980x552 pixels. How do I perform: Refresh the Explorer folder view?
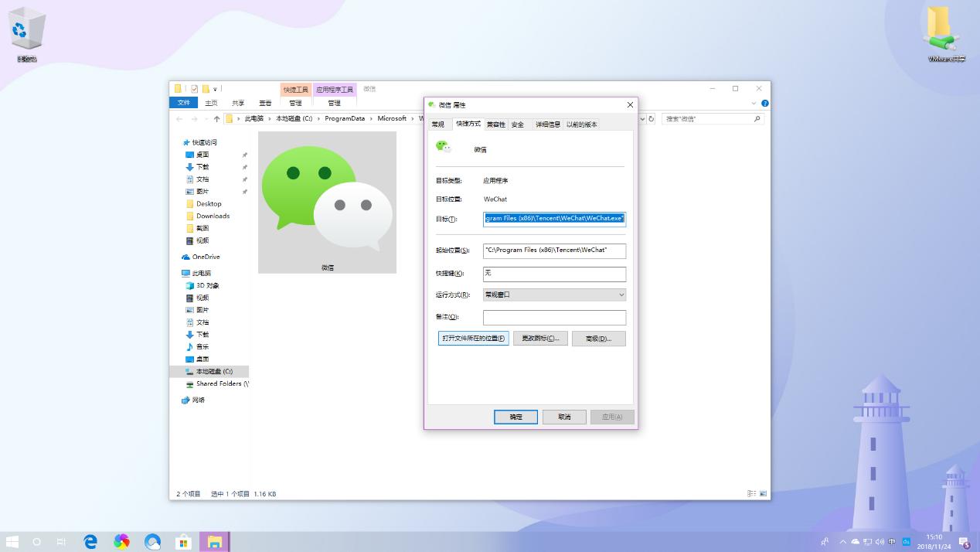(652, 119)
